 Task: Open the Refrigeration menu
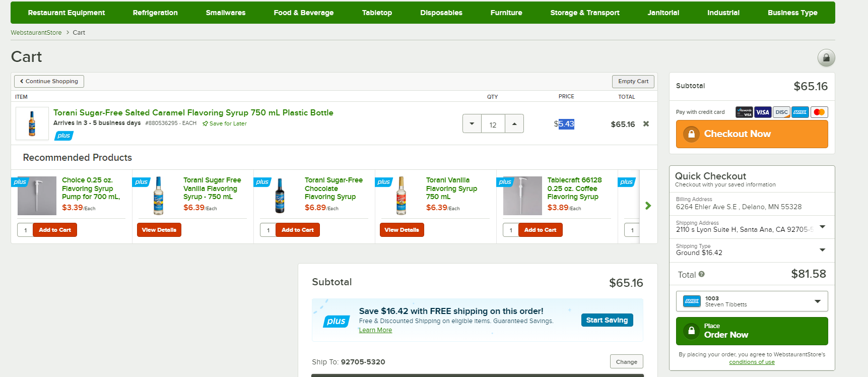[155, 13]
